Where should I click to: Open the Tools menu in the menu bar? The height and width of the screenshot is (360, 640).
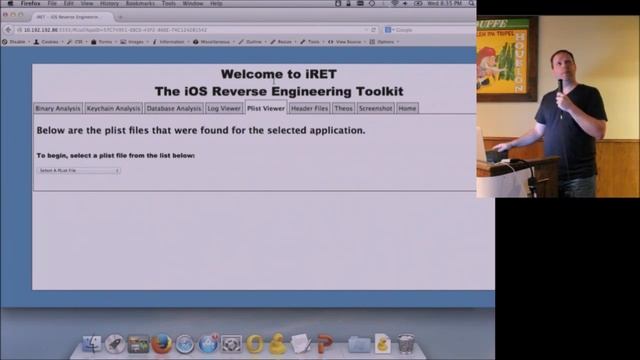coord(169,3)
